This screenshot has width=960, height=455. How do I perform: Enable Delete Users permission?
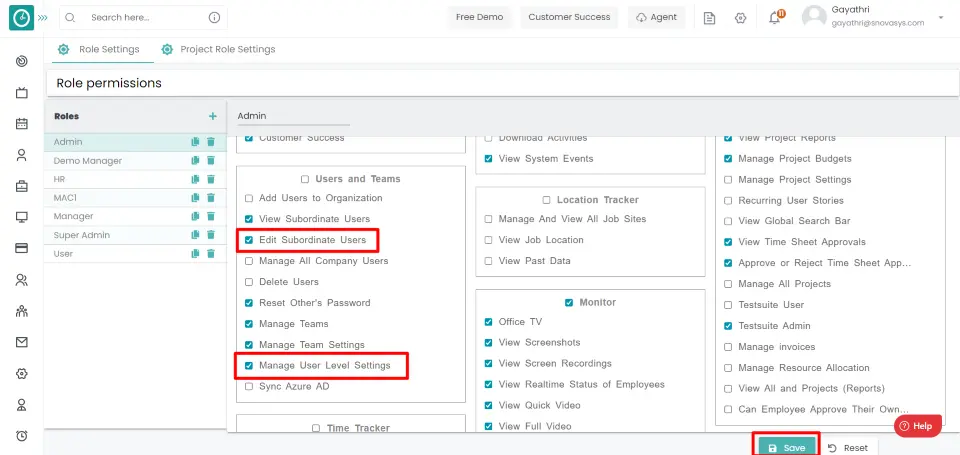[249, 282]
